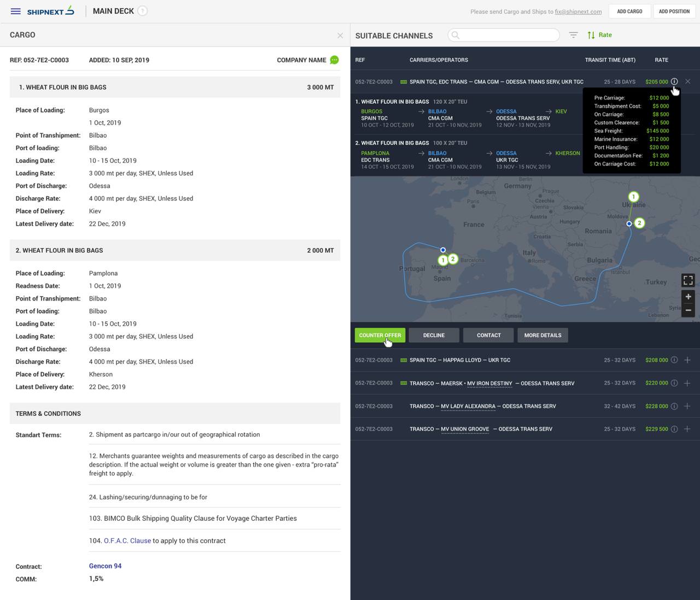
Task: Click the PAMPLONA origin in route 2
Action: pyautogui.click(x=375, y=154)
